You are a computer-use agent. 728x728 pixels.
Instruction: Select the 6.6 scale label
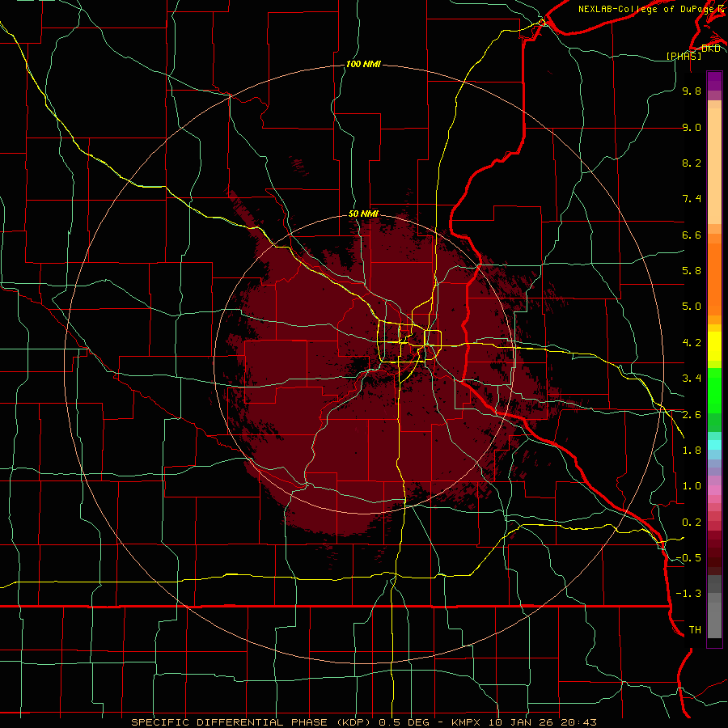tap(692, 235)
